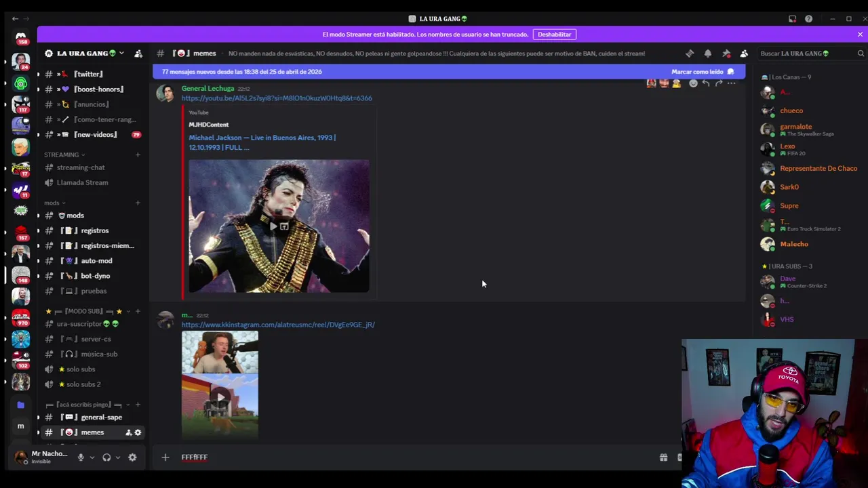Open the Help icon in title bar
This screenshot has width=868, height=488.
(x=808, y=19)
